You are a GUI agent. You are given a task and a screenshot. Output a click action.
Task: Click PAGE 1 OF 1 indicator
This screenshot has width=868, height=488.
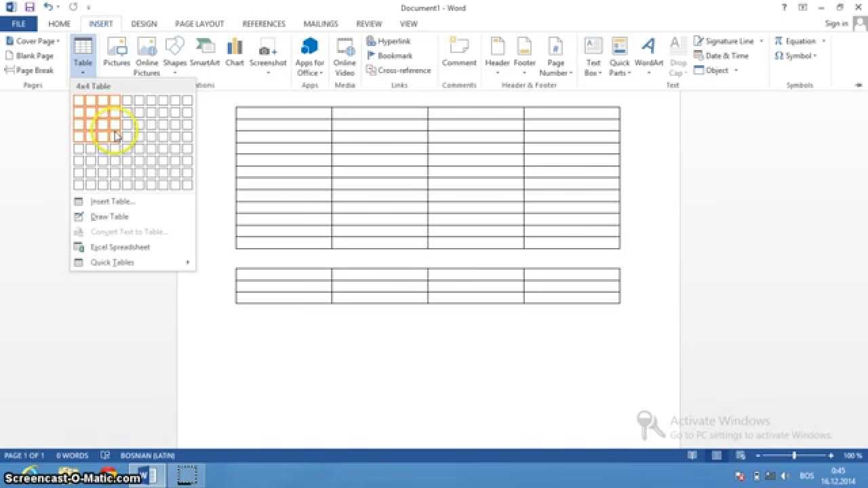[24, 455]
